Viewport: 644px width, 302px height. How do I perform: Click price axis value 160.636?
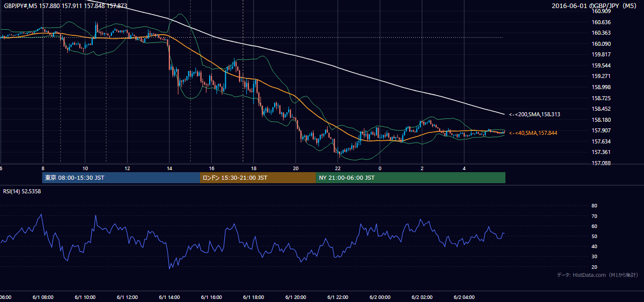[602, 22]
